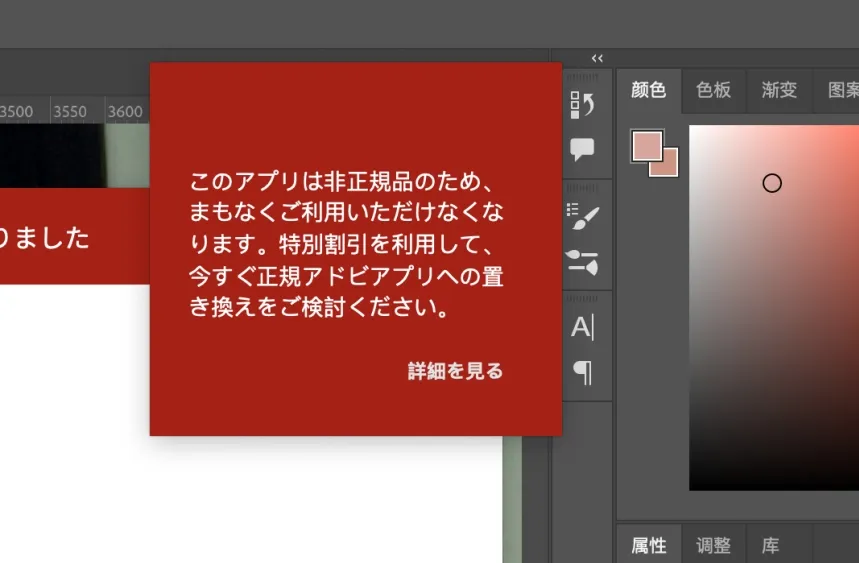The width and height of the screenshot is (859, 563).
Task: Select the background color swatch
Action: coord(669,168)
